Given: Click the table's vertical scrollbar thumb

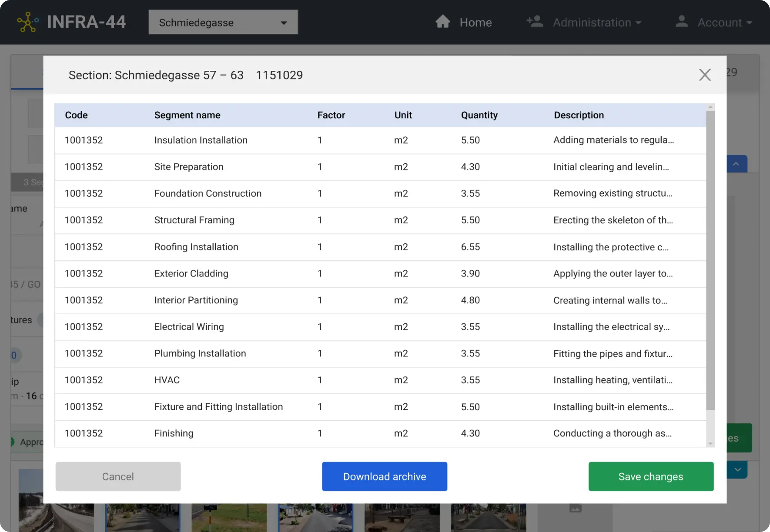Looking at the screenshot, I should (x=710, y=261).
